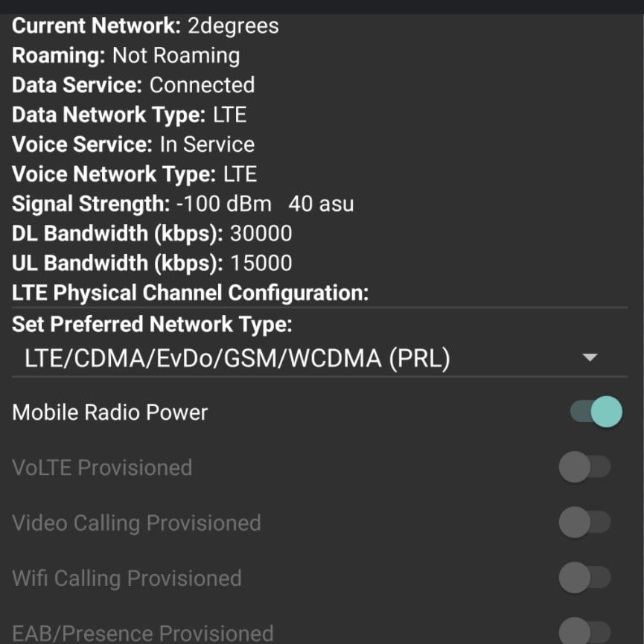Turn off the Mobile Radio Power switch
Image resolution: width=644 pixels, height=644 pixels.
(x=596, y=412)
